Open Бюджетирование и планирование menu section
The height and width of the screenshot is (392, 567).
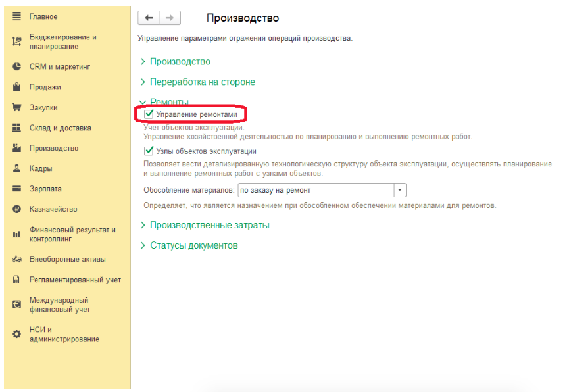(x=63, y=41)
